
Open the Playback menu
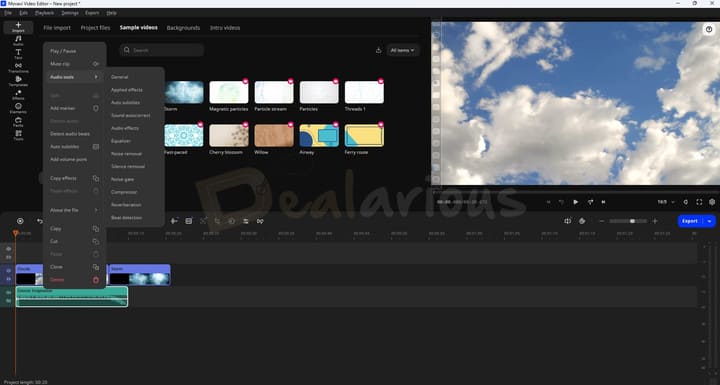[45, 13]
